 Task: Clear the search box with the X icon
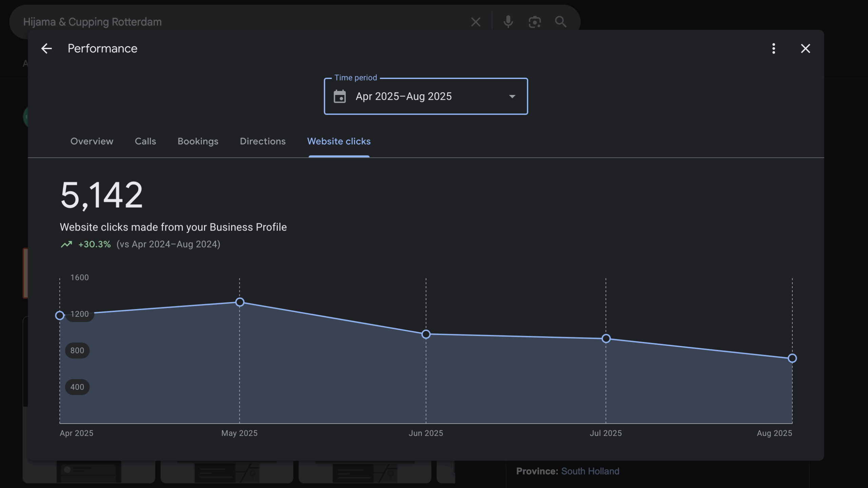pyautogui.click(x=476, y=22)
